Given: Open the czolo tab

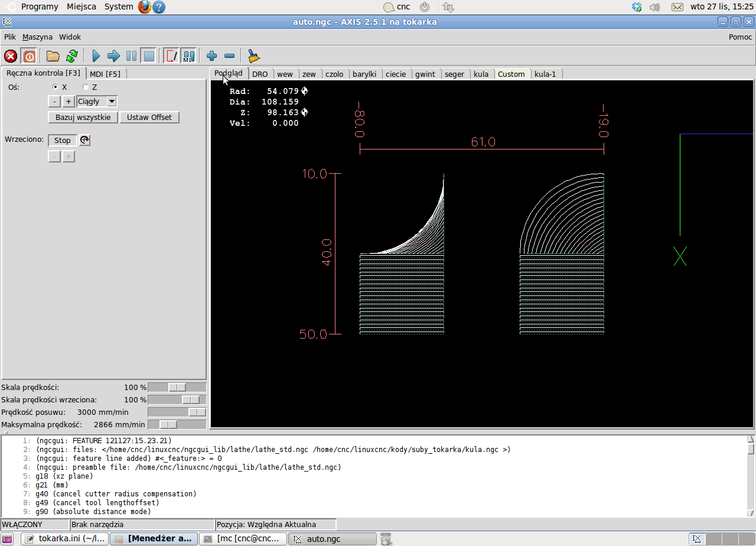Looking at the screenshot, I should point(334,74).
